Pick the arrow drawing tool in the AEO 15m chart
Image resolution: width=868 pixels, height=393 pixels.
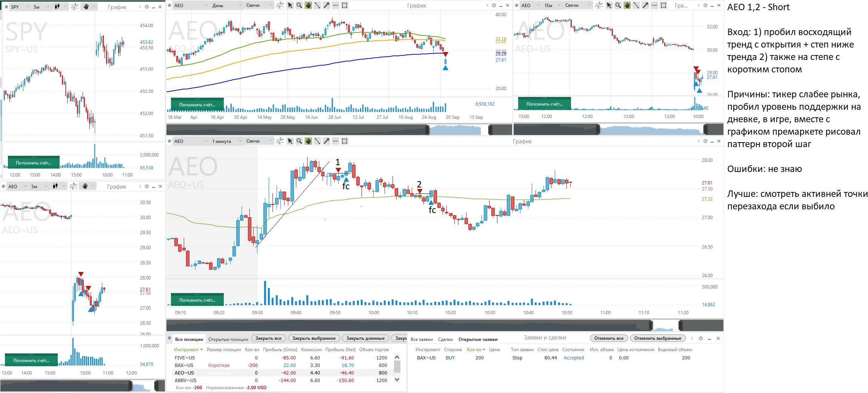pos(645,5)
